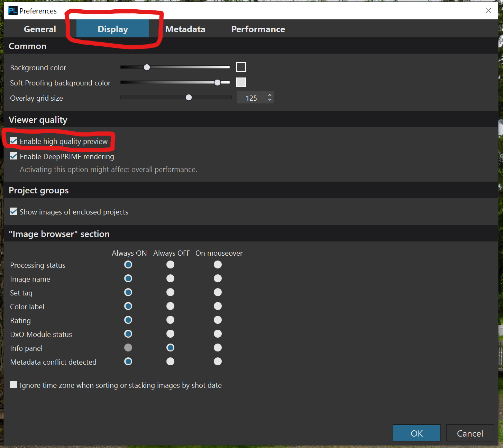Click the Overlay grid size value field
503x448 pixels.
(251, 98)
